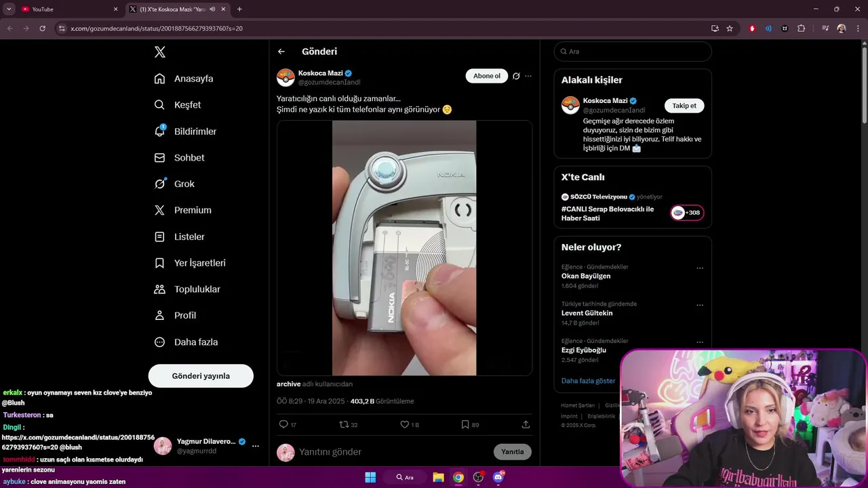Open Profil from the sidebar
Viewport: 868px width, 488px height.
click(175, 315)
